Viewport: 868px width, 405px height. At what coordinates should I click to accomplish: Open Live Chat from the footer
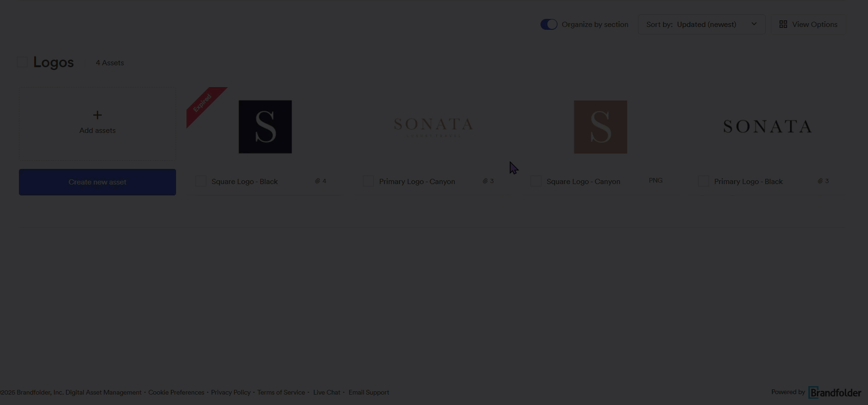click(327, 392)
